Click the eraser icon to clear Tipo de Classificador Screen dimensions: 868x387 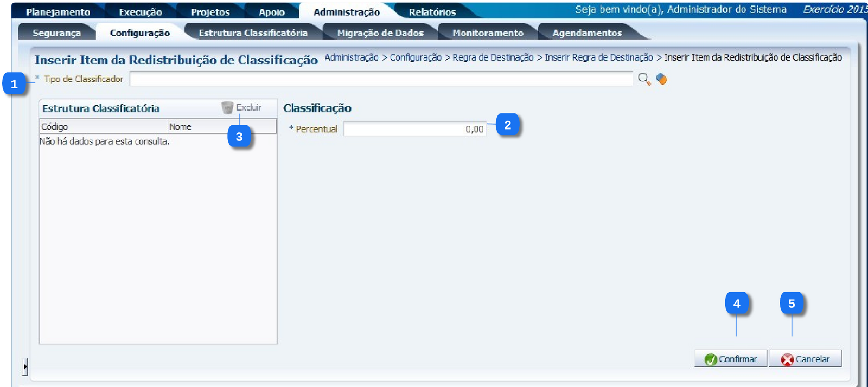(661, 79)
